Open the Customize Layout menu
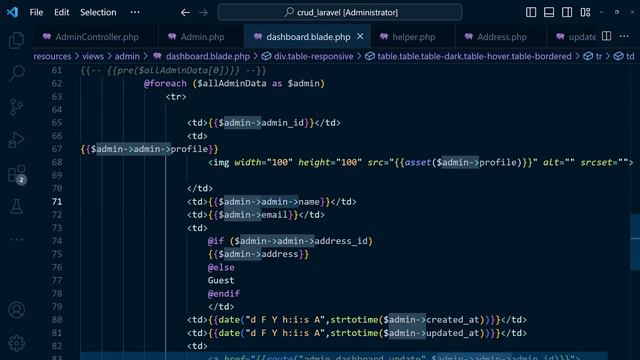Image resolution: width=640 pixels, height=360 pixels. pos(585,12)
